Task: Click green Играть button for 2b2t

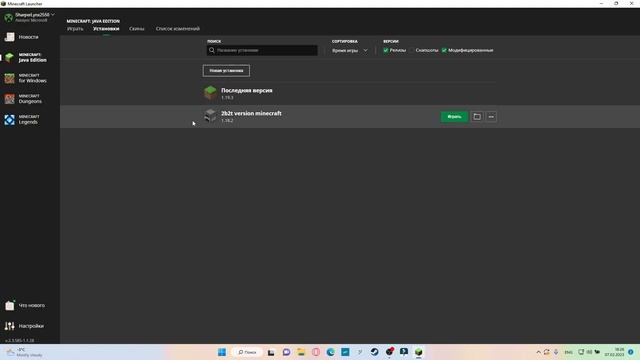Action: (454, 117)
